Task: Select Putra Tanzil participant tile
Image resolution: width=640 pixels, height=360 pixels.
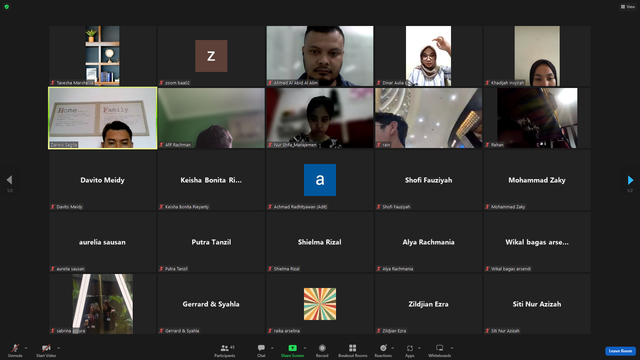Action: click(211, 242)
